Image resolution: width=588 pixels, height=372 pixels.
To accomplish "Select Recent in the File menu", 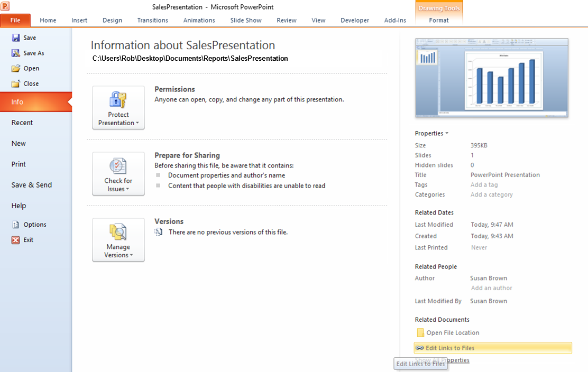I will click(x=22, y=123).
